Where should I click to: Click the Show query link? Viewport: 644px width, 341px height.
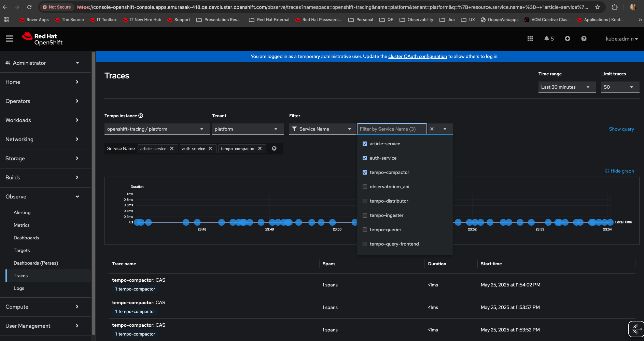point(621,129)
